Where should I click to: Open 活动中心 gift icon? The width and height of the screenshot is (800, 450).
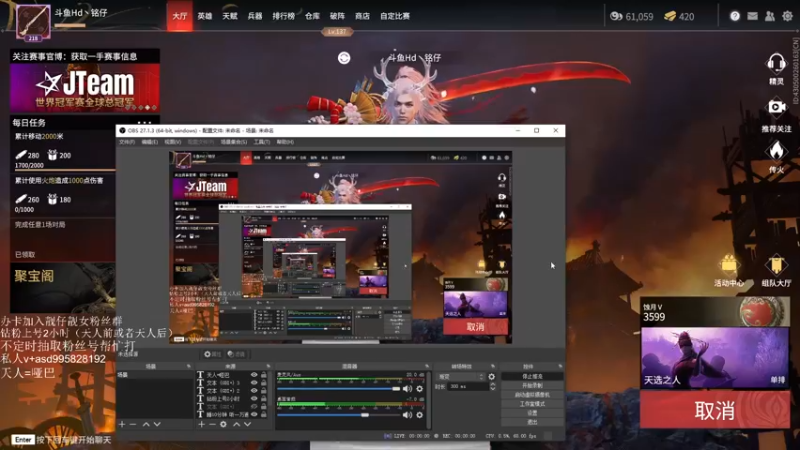tap(729, 265)
